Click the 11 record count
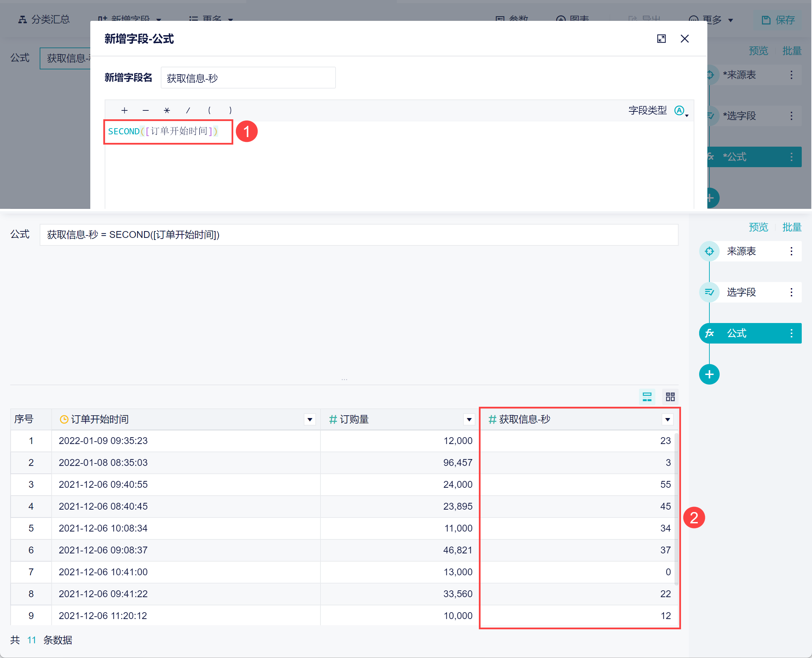The image size is (812, 658). [31, 640]
